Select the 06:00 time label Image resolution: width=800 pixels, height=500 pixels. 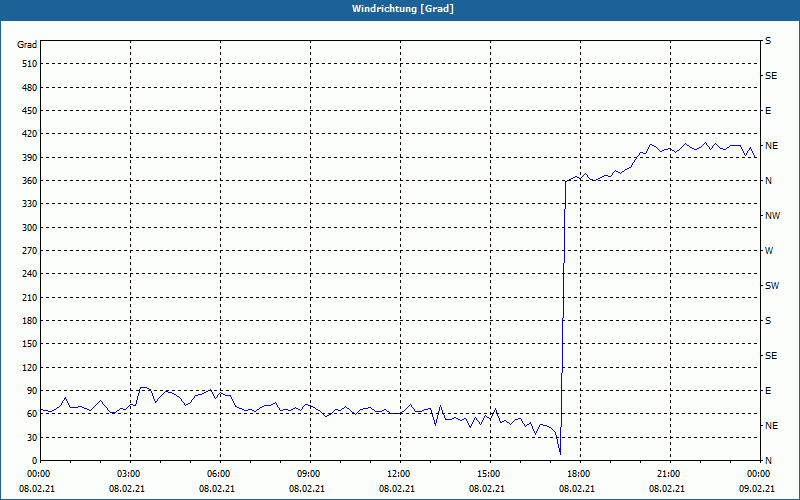coord(217,474)
